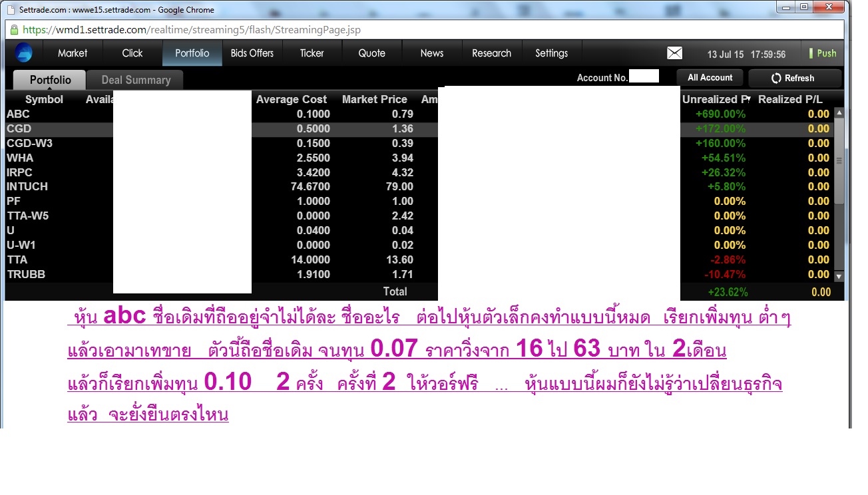
Task: Maximize the Chrome window
Action: [805, 7]
